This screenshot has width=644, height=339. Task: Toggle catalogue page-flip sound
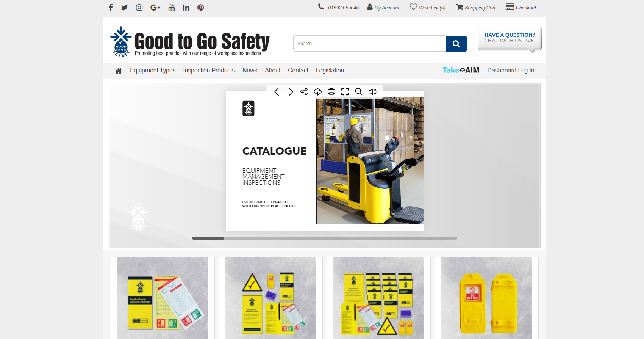[x=372, y=92]
